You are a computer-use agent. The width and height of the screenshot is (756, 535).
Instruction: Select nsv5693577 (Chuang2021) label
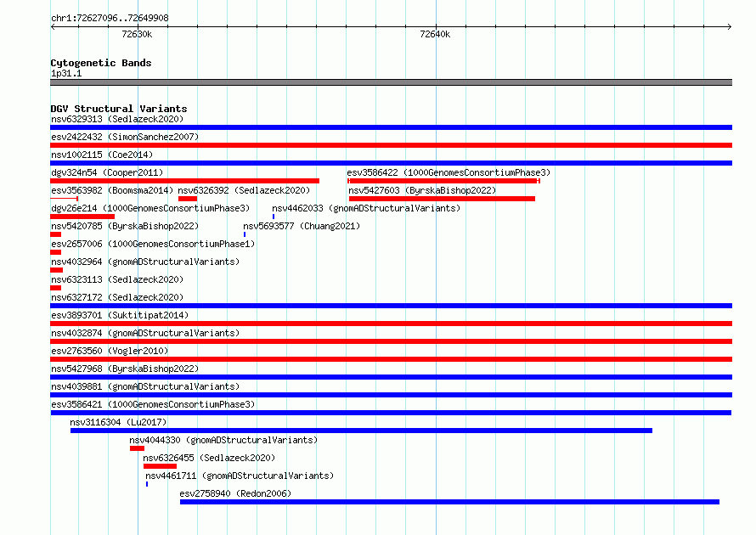point(302,226)
